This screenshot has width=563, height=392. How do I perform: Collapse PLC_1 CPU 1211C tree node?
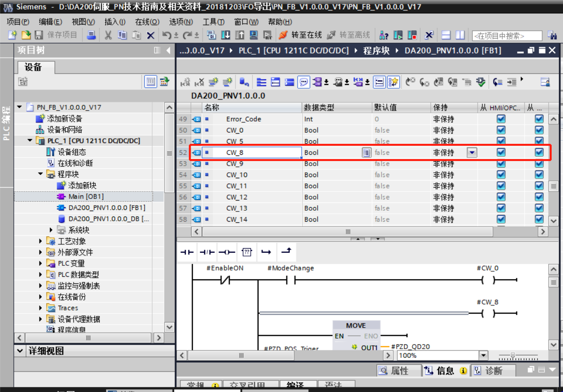point(30,140)
